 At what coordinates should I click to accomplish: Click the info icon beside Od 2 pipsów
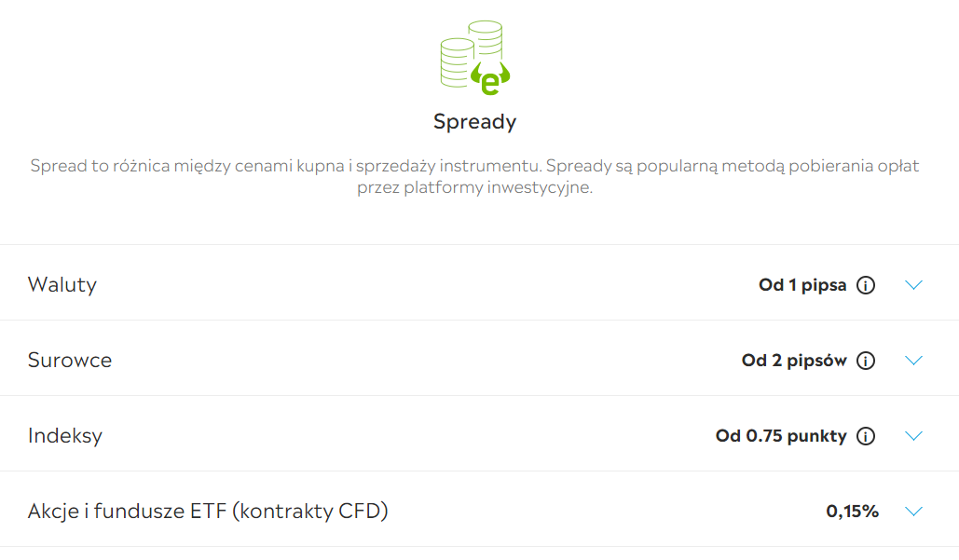(x=866, y=361)
